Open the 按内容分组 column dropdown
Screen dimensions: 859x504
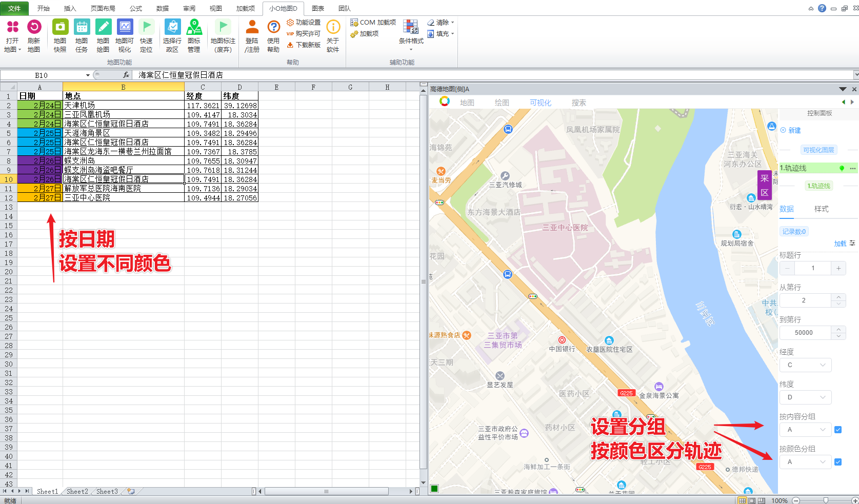pos(806,430)
